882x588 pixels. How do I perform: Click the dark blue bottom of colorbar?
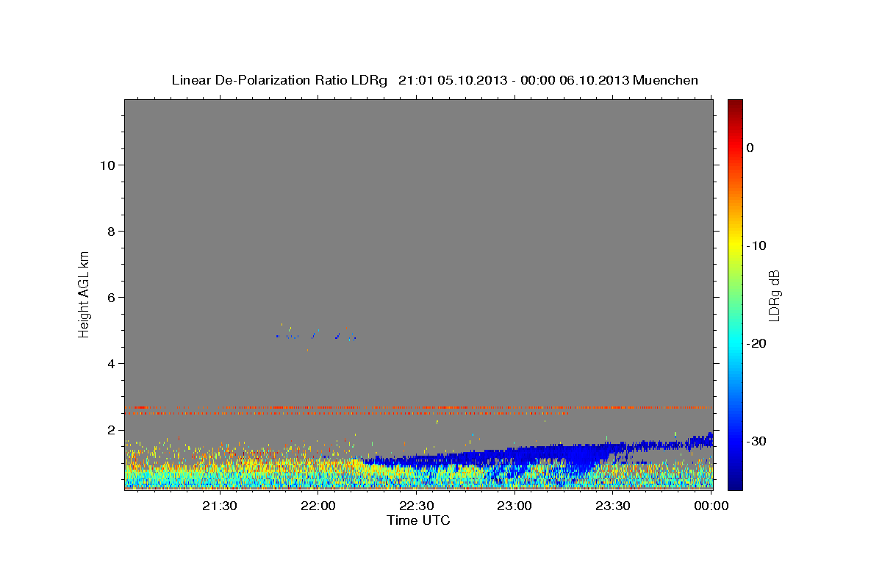click(735, 481)
